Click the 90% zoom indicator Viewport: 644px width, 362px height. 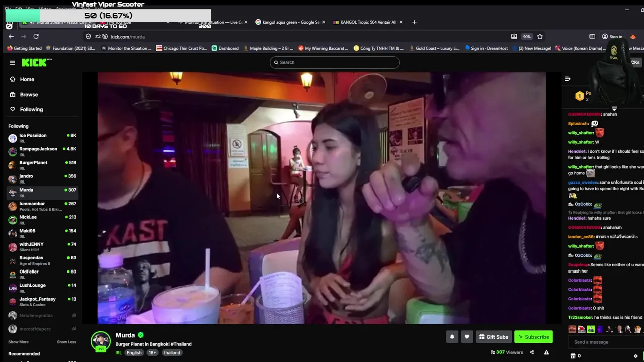(x=526, y=37)
